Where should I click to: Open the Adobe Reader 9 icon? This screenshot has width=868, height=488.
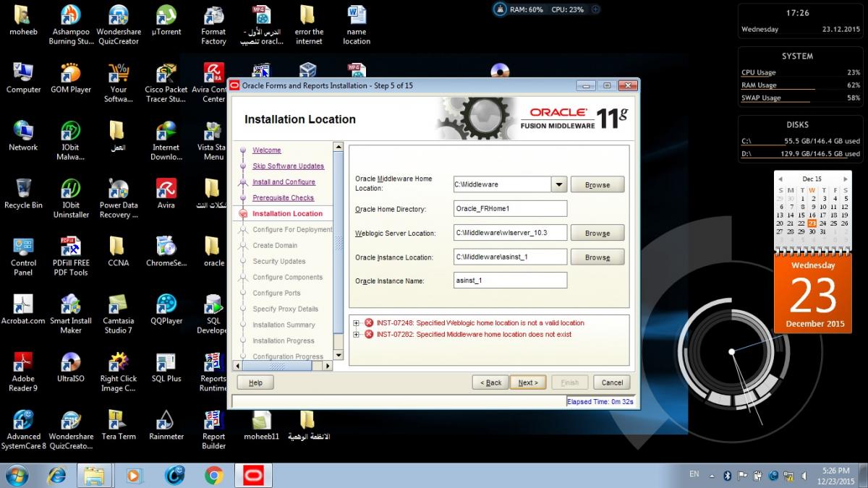[23, 363]
